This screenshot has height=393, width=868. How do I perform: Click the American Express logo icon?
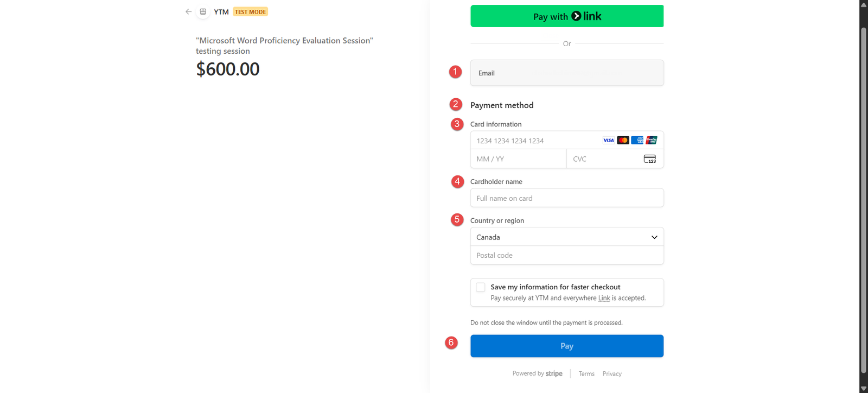(637, 140)
